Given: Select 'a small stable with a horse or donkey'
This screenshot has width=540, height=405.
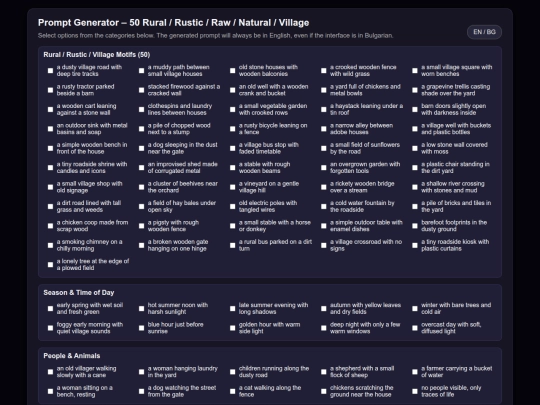Looking at the screenshot, I should pos(233,226).
